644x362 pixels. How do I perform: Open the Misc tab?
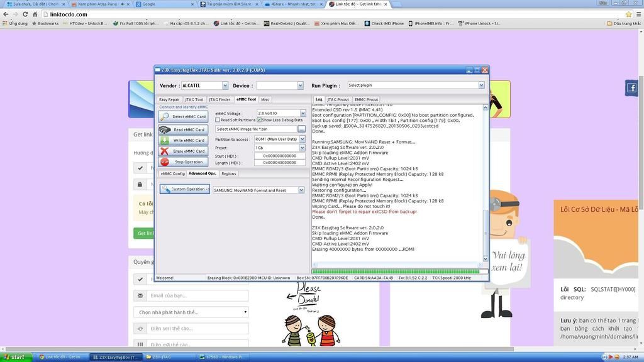click(x=265, y=99)
